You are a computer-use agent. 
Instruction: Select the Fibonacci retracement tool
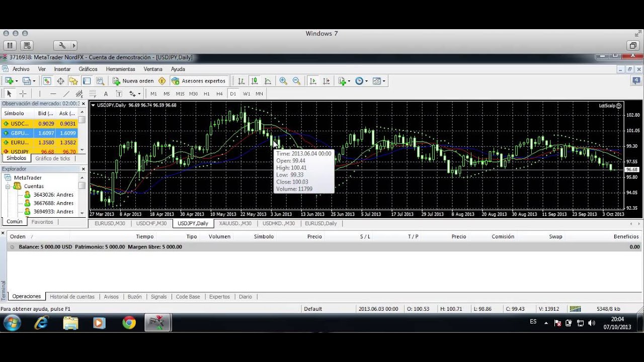tap(93, 94)
